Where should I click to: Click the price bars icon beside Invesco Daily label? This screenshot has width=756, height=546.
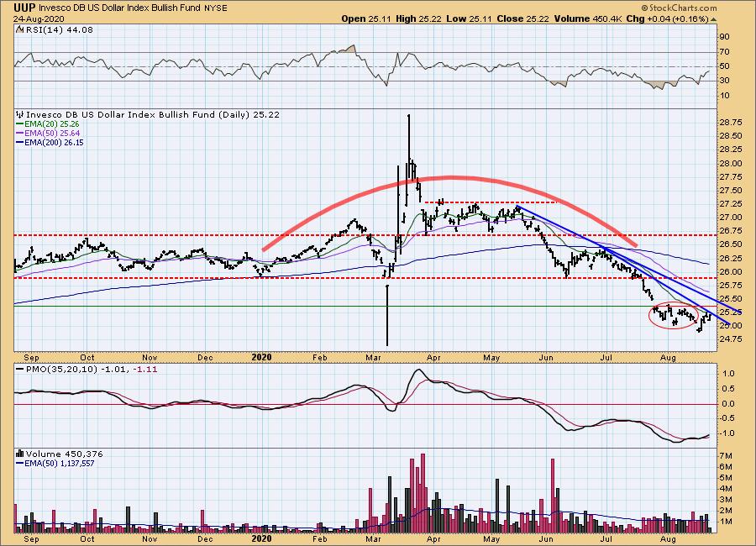(20, 115)
